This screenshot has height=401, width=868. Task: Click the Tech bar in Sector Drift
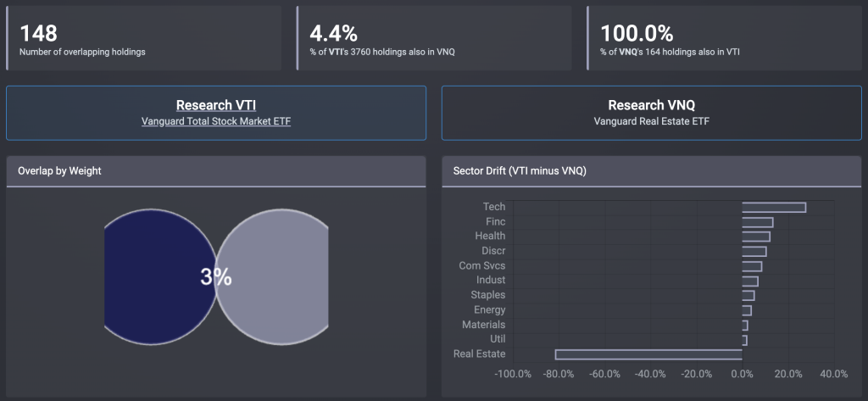(773, 207)
